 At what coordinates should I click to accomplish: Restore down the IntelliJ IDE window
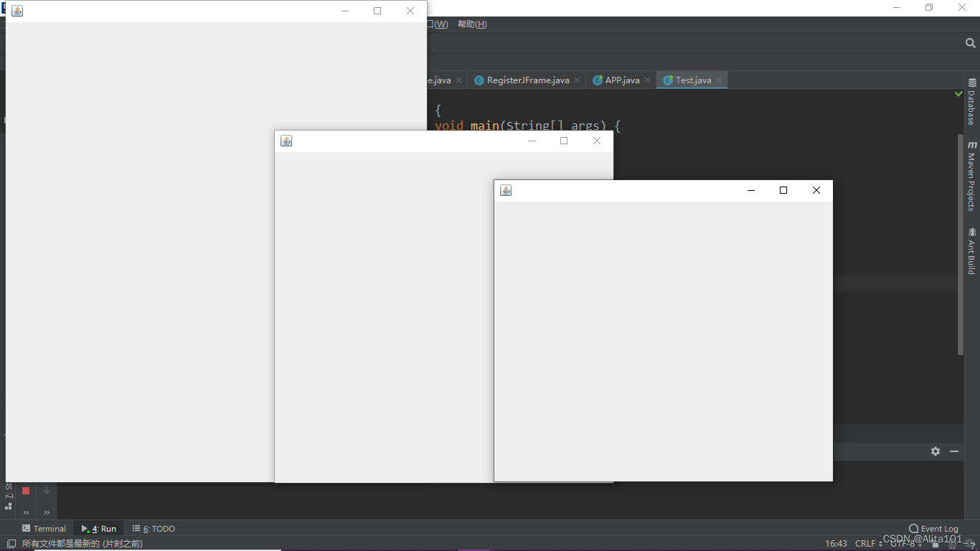coord(929,8)
